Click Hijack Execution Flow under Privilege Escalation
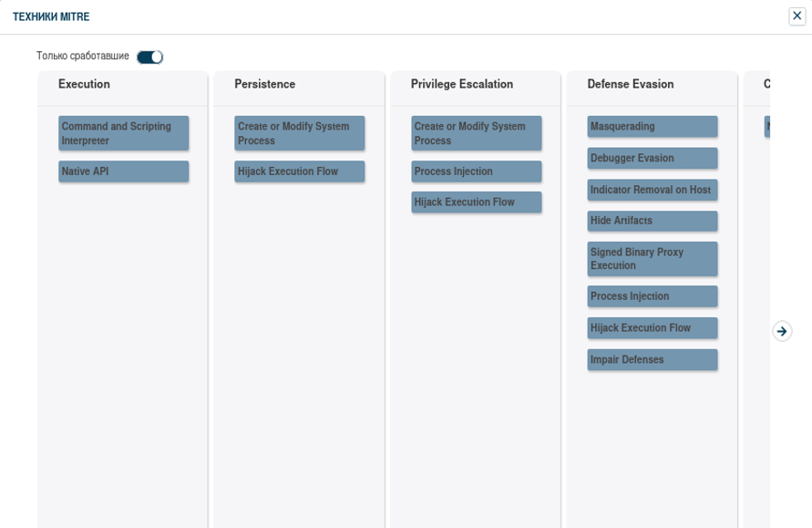The width and height of the screenshot is (812, 528). point(476,202)
